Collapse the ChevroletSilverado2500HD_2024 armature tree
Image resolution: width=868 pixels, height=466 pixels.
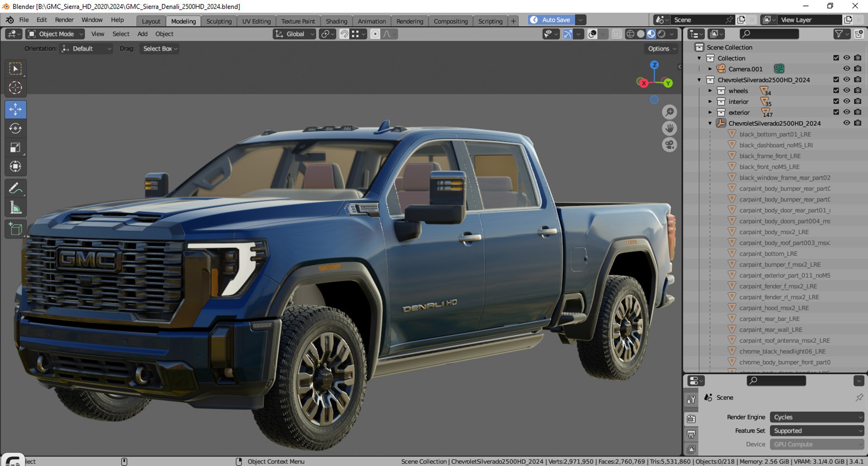coord(710,123)
